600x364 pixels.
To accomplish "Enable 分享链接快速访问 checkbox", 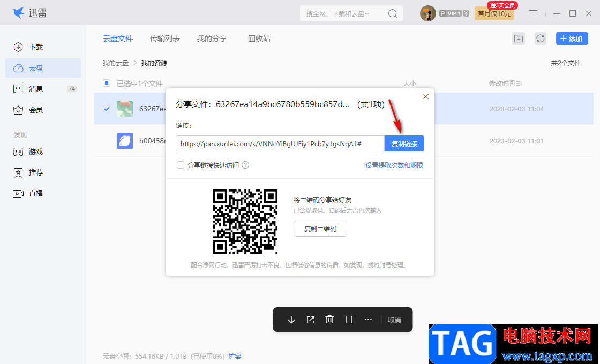I will 180,165.
